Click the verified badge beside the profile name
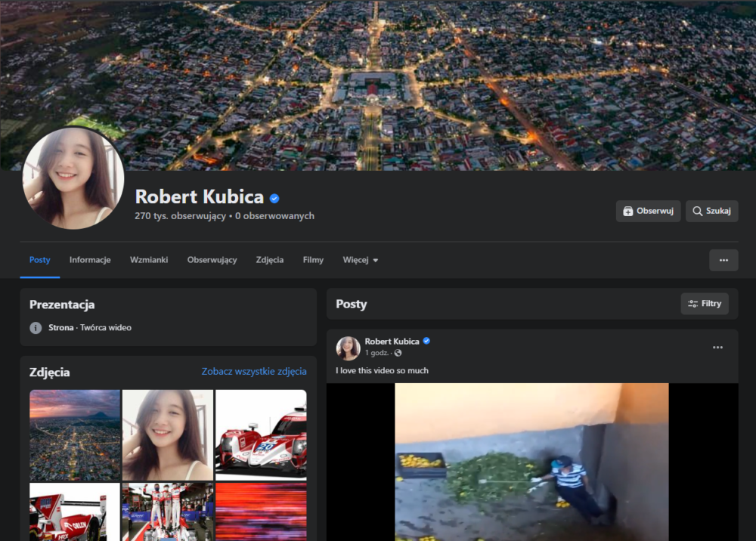The height and width of the screenshot is (541, 756). [x=274, y=198]
